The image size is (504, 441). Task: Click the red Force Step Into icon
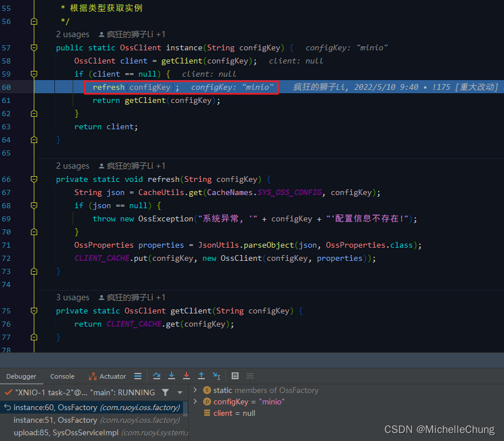(186, 376)
